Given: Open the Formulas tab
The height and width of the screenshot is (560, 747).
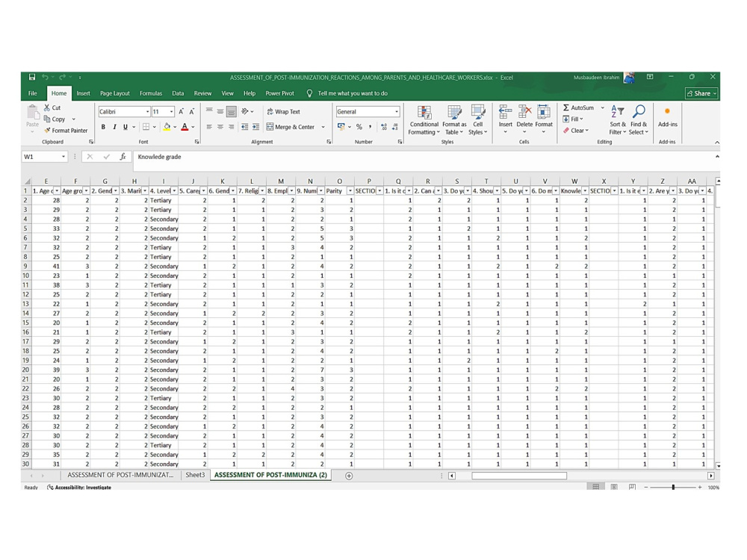Looking at the screenshot, I should tap(151, 93).
